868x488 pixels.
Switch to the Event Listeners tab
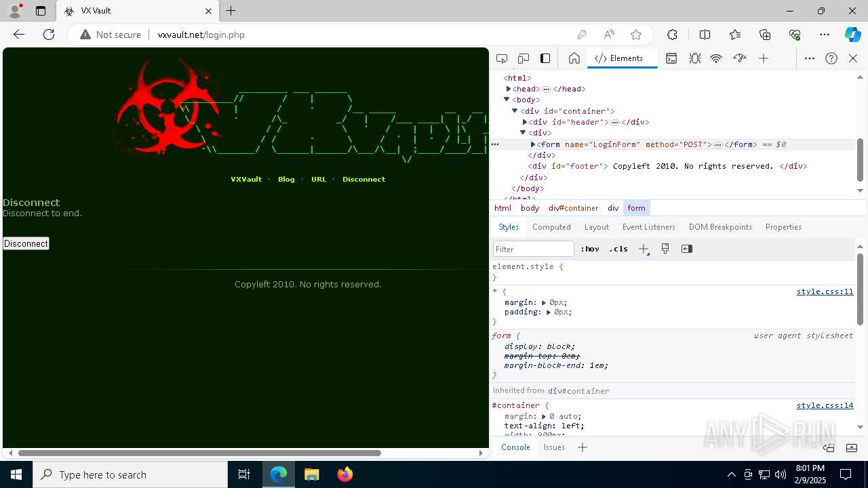tap(649, 227)
